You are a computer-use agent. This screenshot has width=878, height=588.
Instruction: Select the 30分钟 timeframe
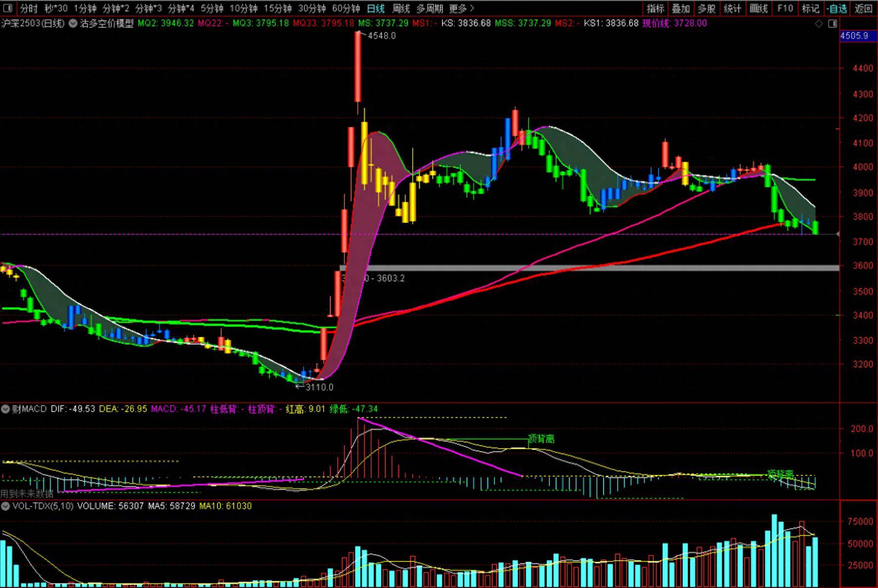click(312, 8)
